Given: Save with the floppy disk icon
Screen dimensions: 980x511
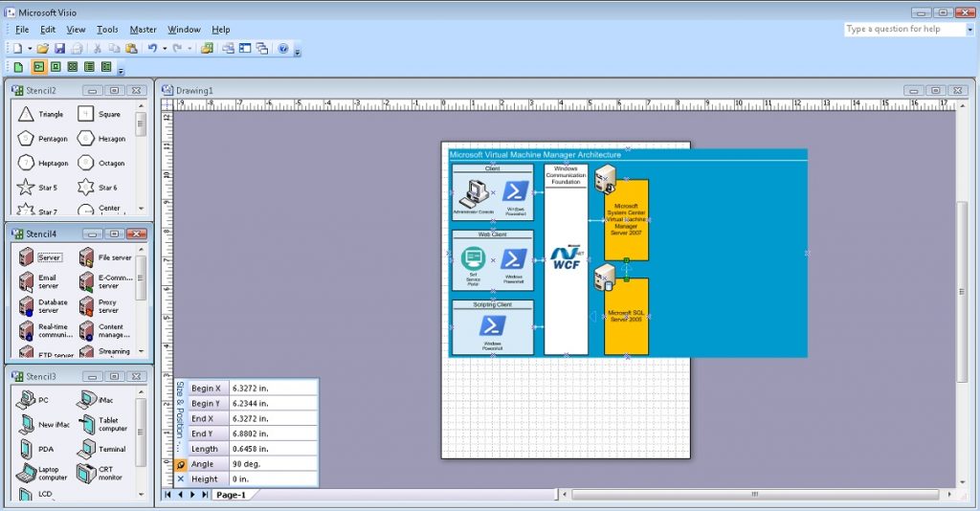Looking at the screenshot, I should 59,49.
